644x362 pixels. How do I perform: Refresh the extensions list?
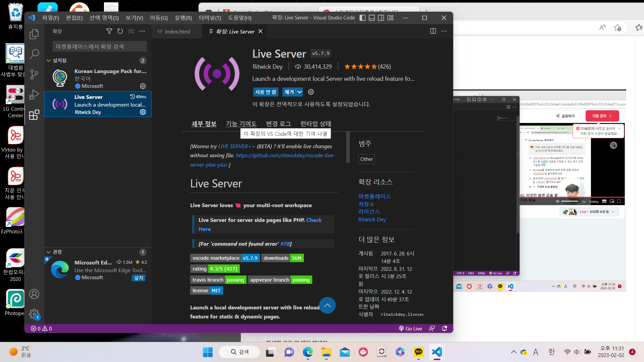(x=120, y=31)
